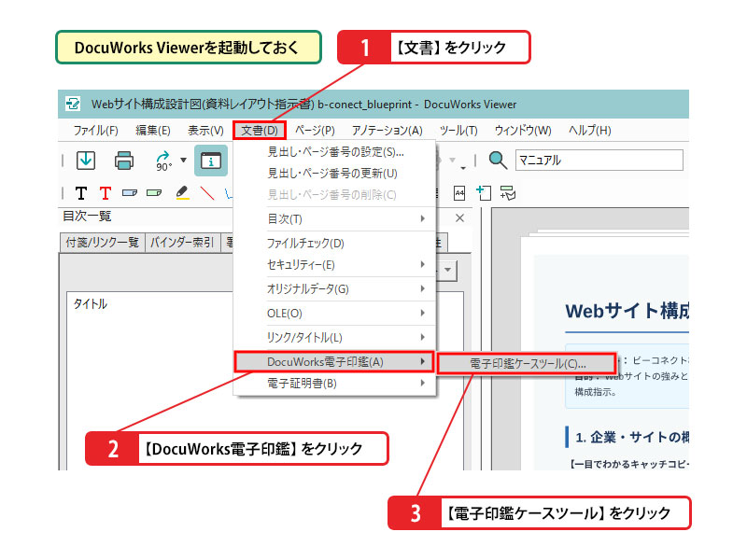Toggle the info panel toolbar button
Screen dimensions: 747x560
click(211, 161)
